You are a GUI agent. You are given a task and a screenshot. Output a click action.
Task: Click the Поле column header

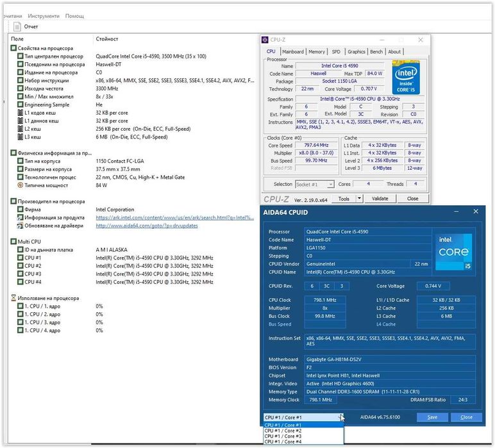17,39
